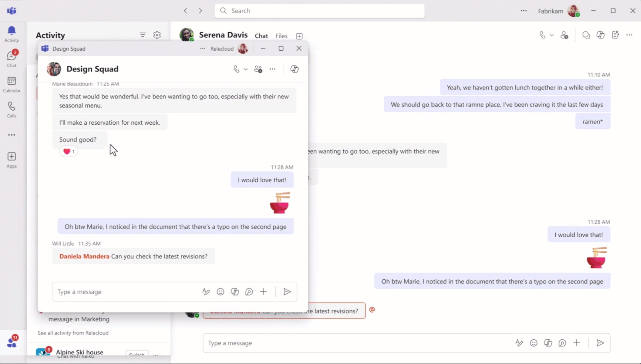Toggle the heart reaction on Sound good?
The width and height of the screenshot is (641, 364).
coord(69,152)
